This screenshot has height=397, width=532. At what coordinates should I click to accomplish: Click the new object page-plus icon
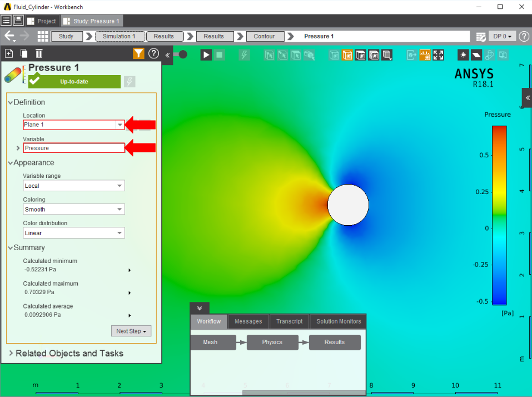[9, 53]
